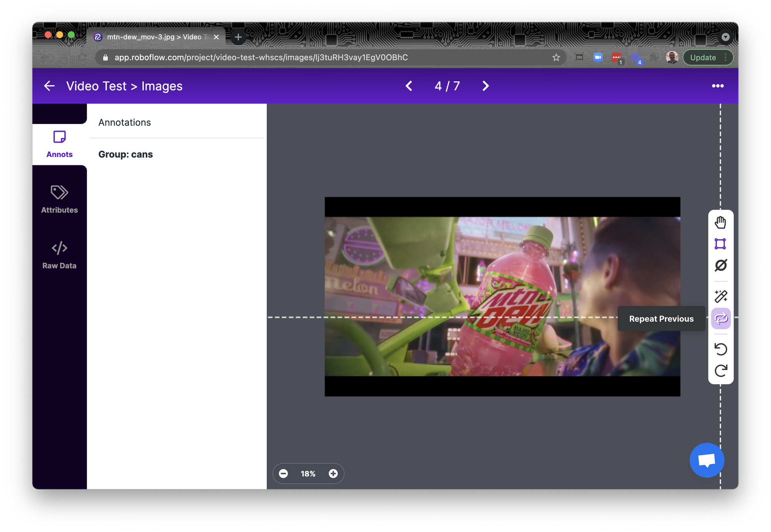The image size is (771, 532).
Task: Select the hand drag tool
Action: pos(720,223)
